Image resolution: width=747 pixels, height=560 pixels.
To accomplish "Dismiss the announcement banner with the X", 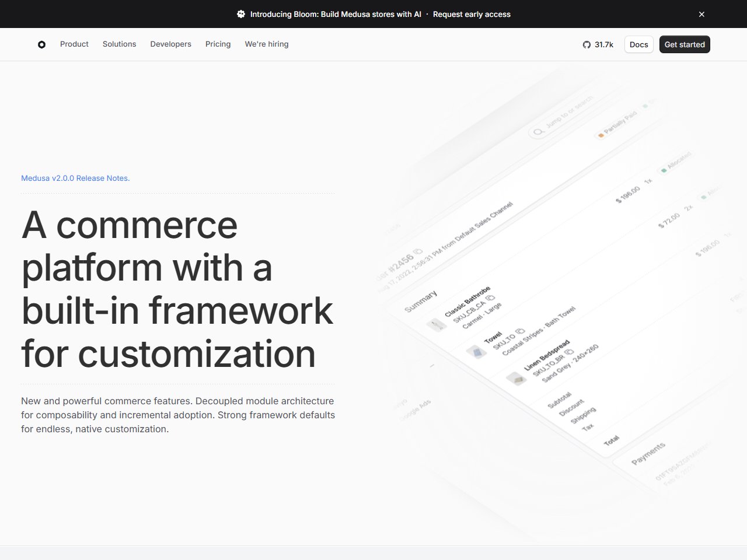I will [x=701, y=14].
